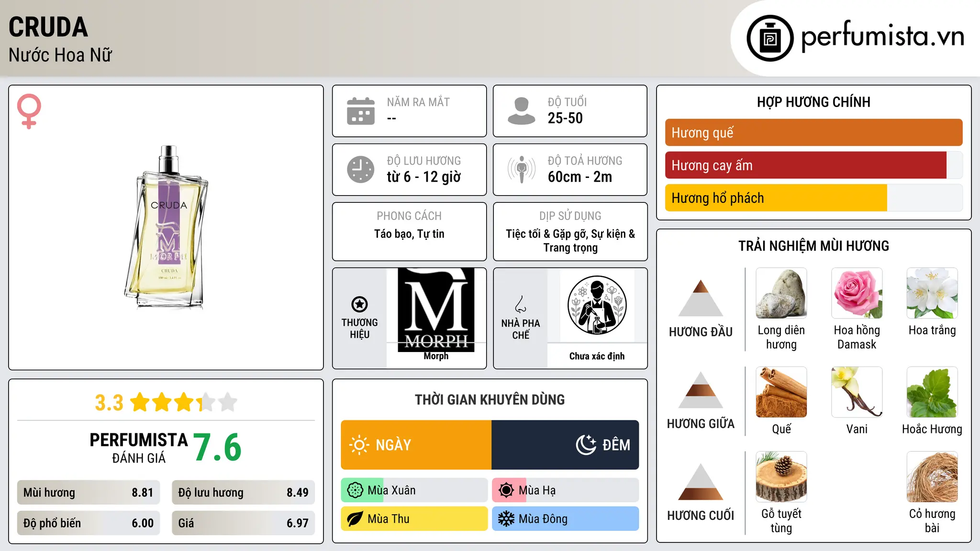The image size is (980, 551).
Task: Click the perfumista.vn perfume bottle logo icon
Action: [770, 38]
